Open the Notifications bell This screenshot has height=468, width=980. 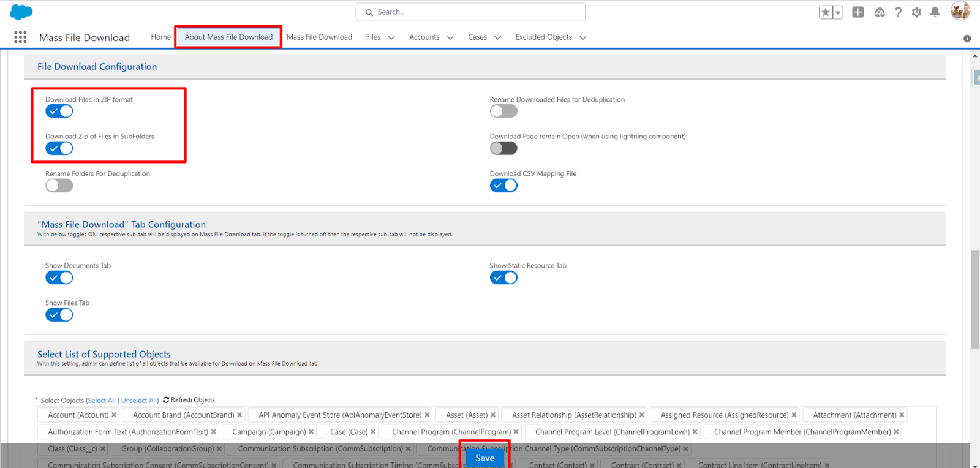[935, 12]
